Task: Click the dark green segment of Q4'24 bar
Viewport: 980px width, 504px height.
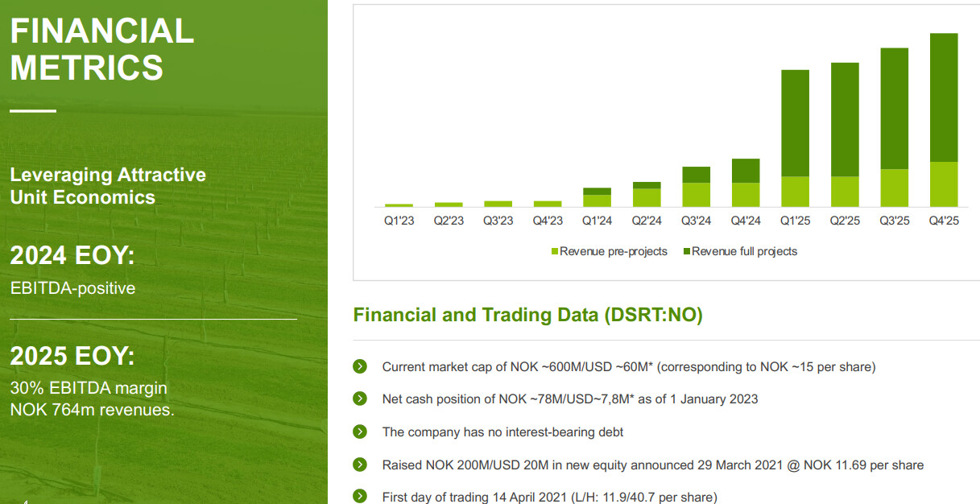Action: 746,171
